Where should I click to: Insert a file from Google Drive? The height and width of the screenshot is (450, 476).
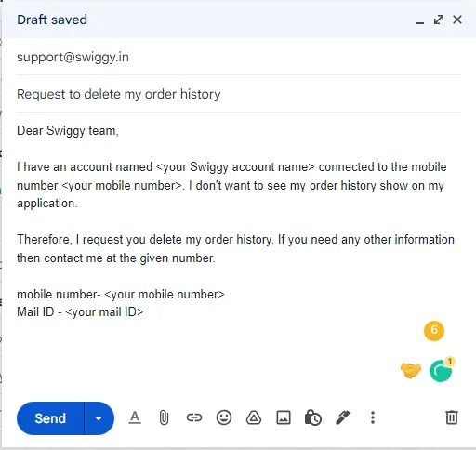pos(254,417)
